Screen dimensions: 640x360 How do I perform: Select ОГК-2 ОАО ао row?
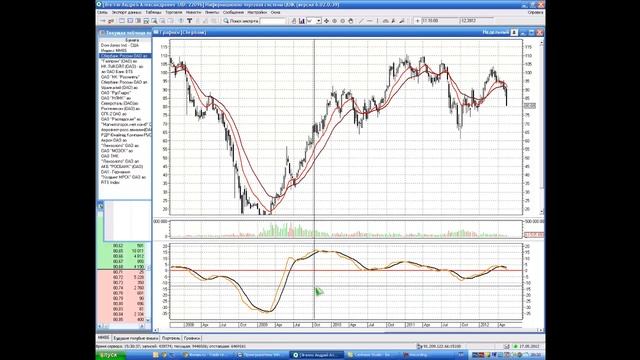tap(125, 114)
